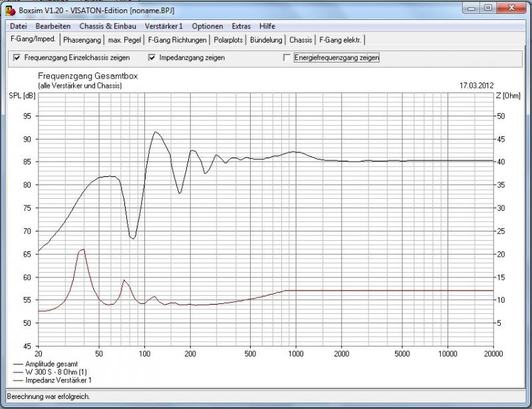Uncheck Frequenzgang Einzelchassis zeigen checkbox
Image resolution: width=532 pixels, height=409 pixels.
tap(17, 58)
